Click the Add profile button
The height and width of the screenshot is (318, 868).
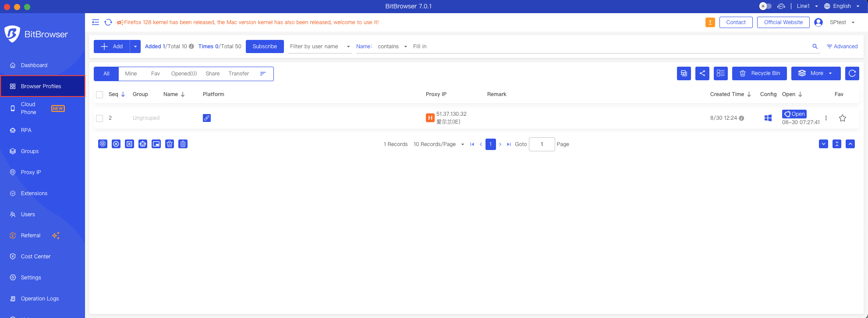(x=112, y=46)
